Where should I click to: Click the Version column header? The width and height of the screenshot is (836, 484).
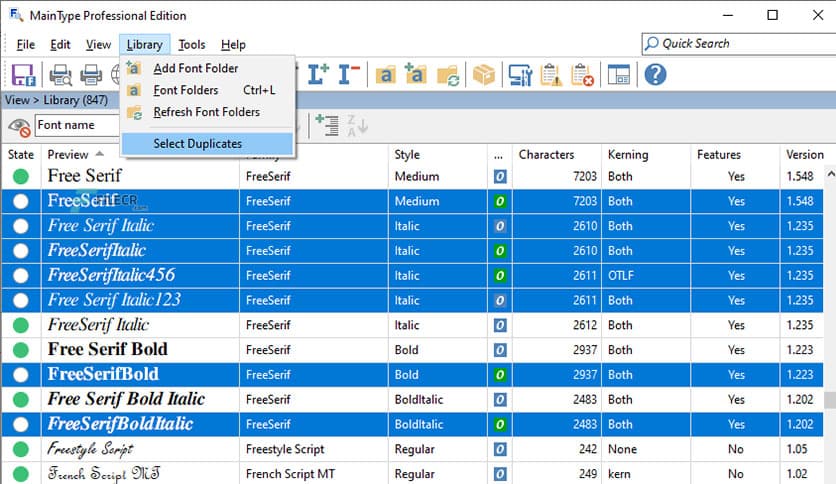[805, 155]
